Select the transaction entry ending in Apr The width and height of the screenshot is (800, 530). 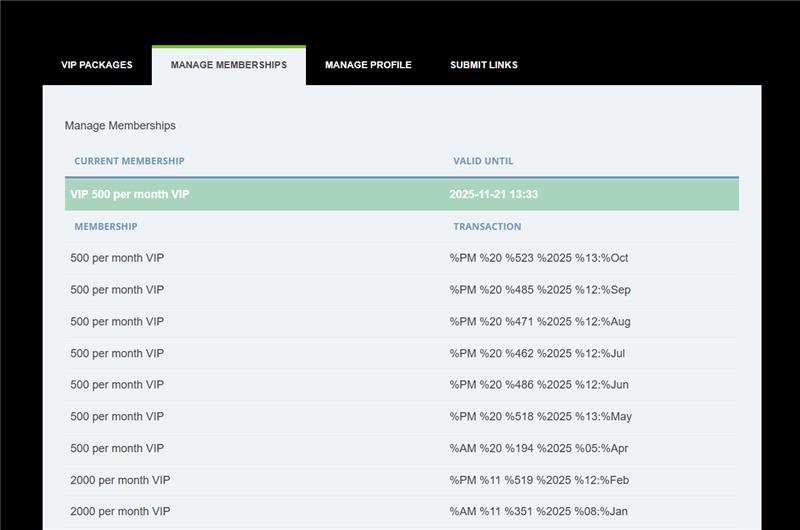[x=539, y=449]
